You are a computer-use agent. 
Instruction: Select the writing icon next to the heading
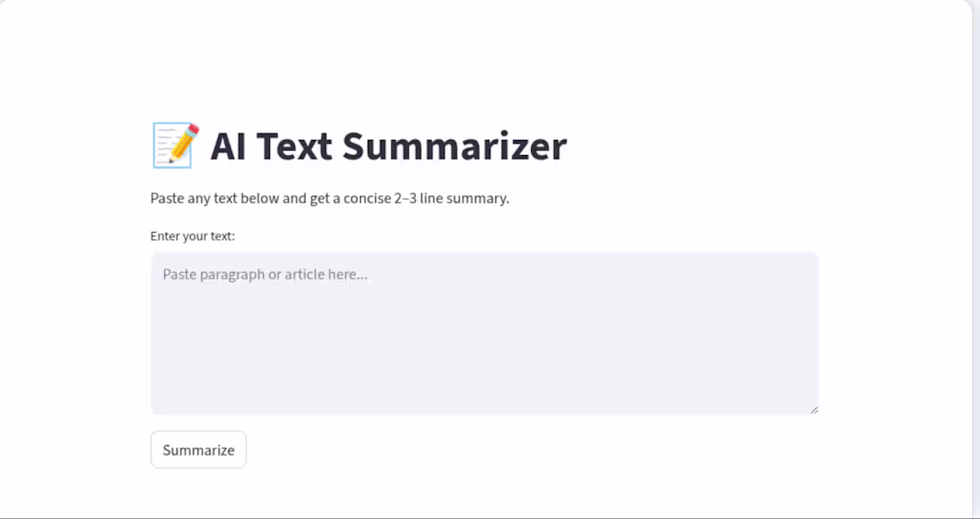click(174, 145)
